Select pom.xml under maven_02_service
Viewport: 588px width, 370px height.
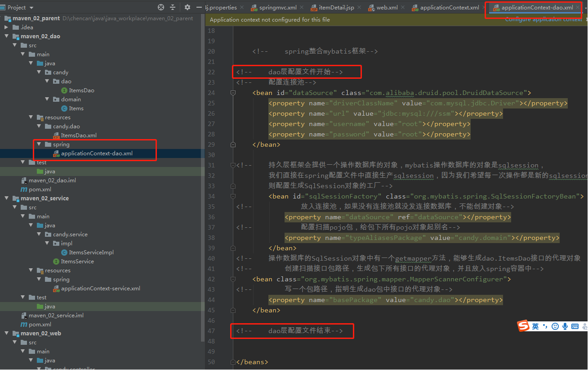[40, 325]
